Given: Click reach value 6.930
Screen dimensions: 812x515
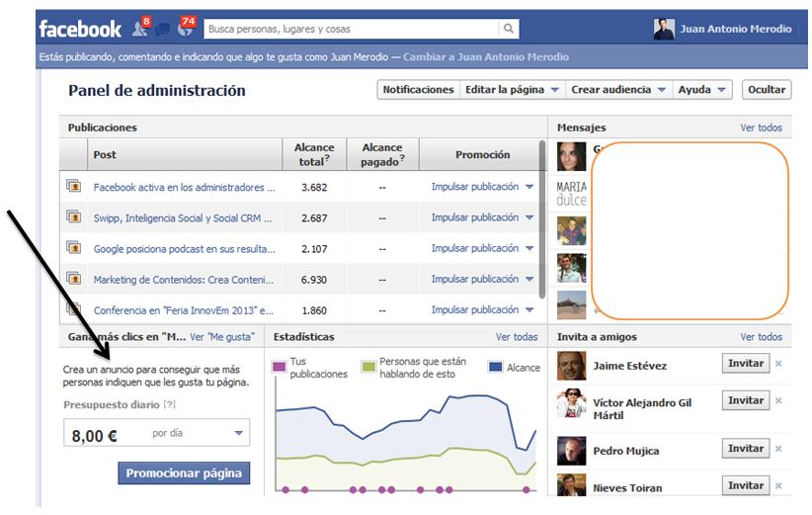Looking at the screenshot, I should [314, 280].
